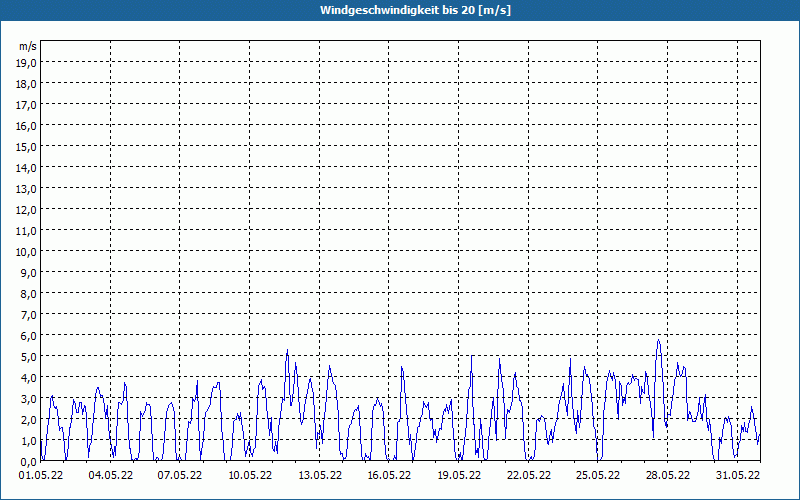Click the 31.05.22 date label
Viewport: 800px width, 500px height.
738,475
